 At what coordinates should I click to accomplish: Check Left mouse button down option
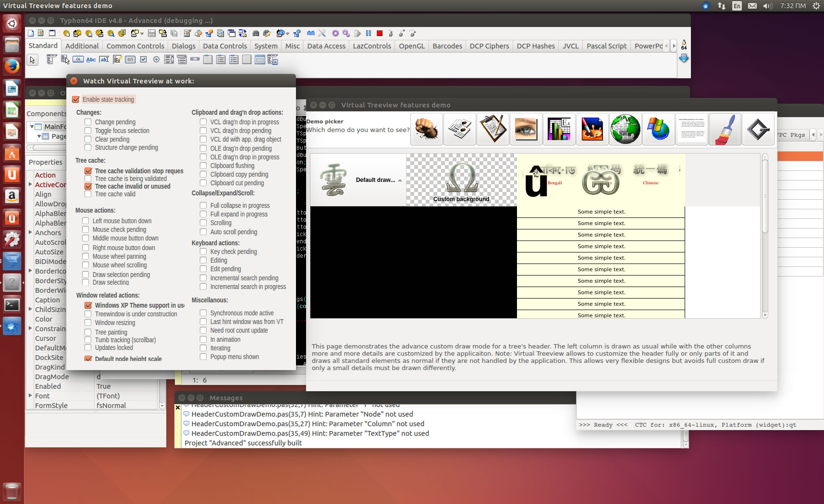coord(86,221)
